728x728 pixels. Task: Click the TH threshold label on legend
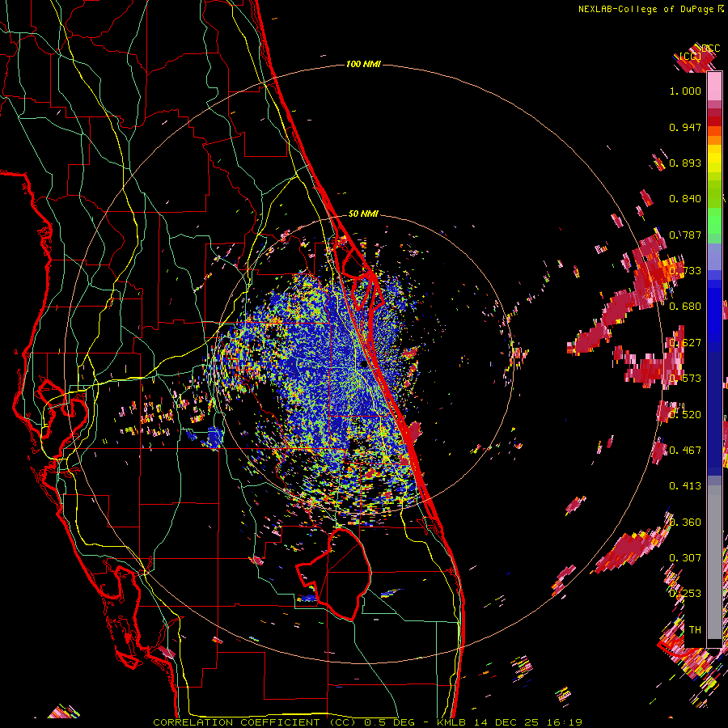[x=695, y=629]
